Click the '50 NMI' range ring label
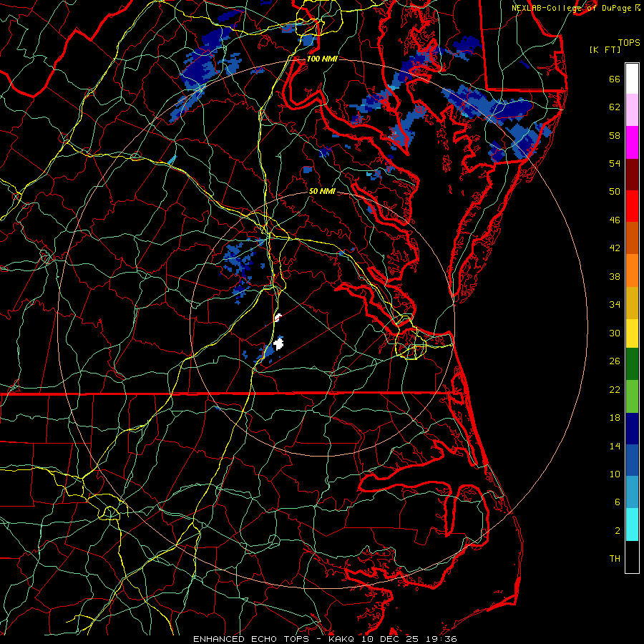The height and width of the screenshot is (644, 644). point(322,191)
